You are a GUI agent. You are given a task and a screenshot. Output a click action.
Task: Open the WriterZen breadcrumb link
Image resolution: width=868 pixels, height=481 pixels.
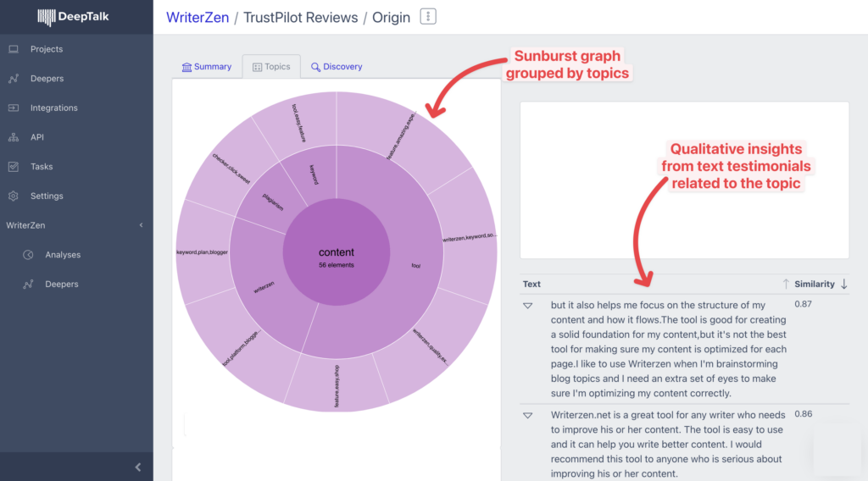(x=198, y=17)
